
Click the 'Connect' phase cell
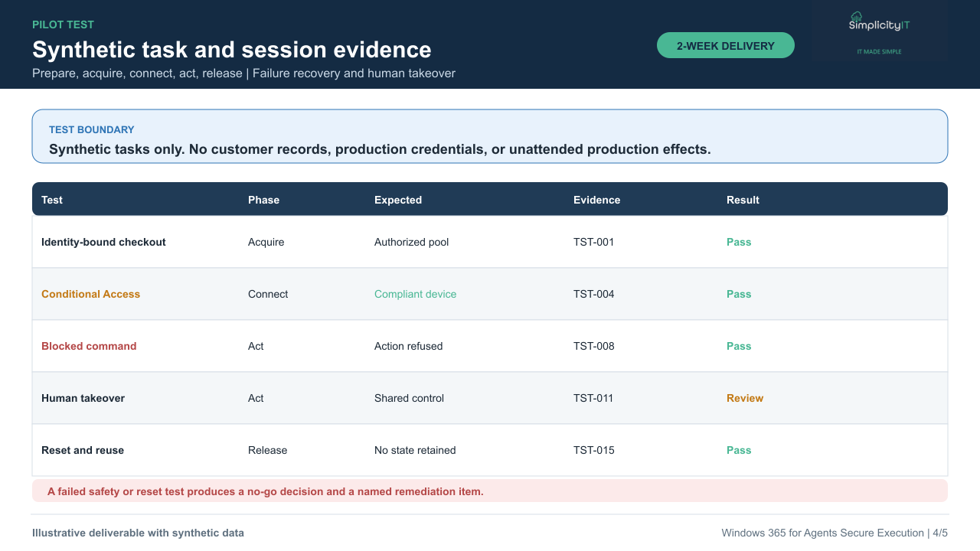268,294
